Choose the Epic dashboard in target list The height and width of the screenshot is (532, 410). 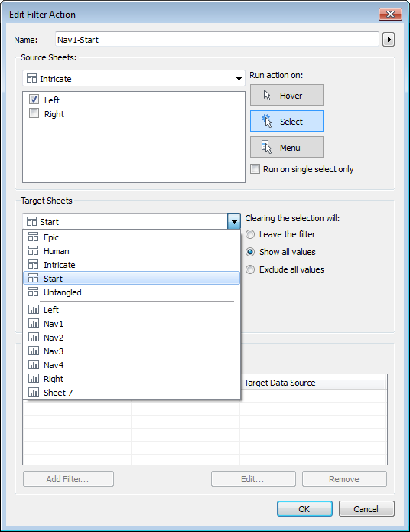click(132, 237)
